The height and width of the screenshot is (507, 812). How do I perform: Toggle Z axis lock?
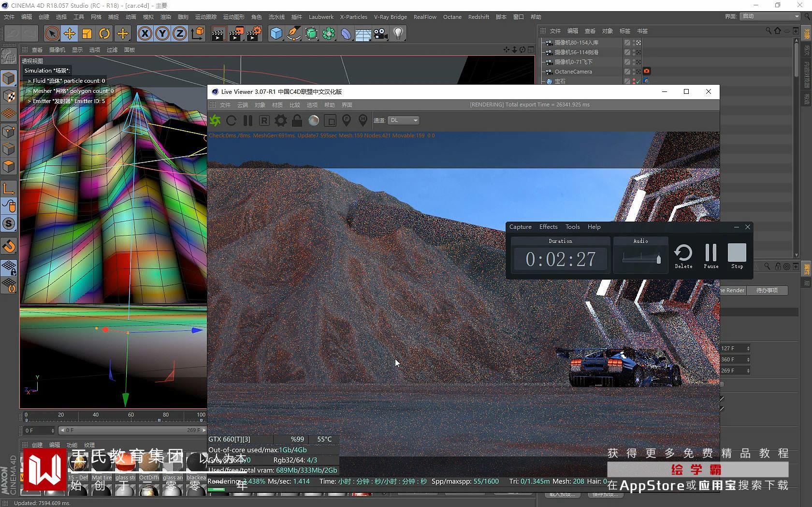click(180, 33)
